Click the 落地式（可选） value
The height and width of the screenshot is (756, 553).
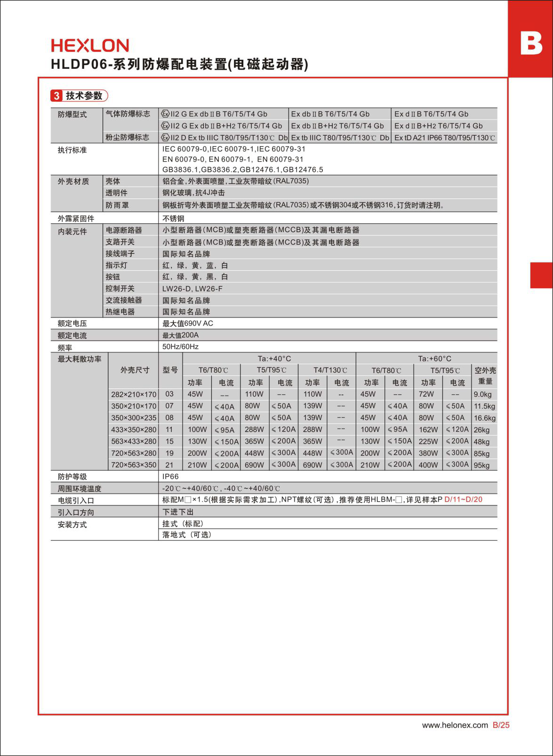click(x=187, y=535)
